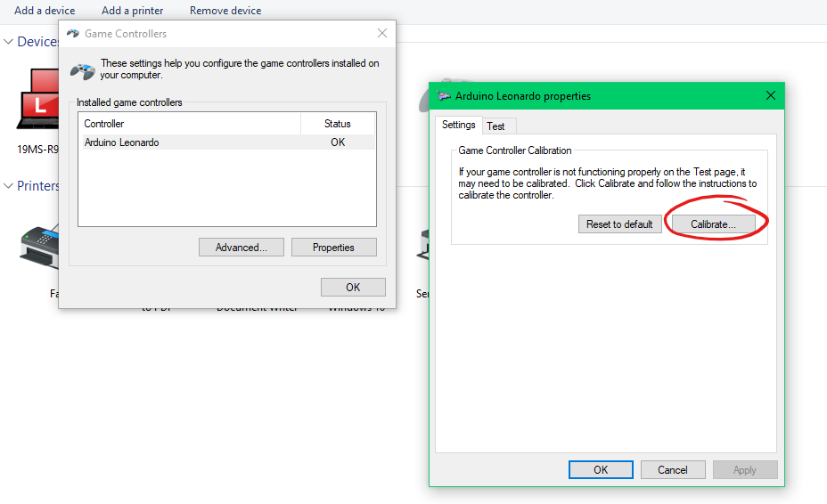Click the Controller column header
The height and width of the screenshot is (504, 827).
(192, 124)
